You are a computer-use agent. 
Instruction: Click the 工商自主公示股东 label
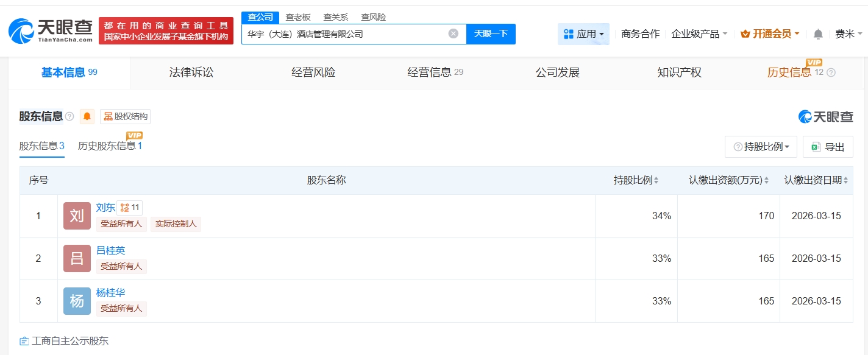coord(70,341)
